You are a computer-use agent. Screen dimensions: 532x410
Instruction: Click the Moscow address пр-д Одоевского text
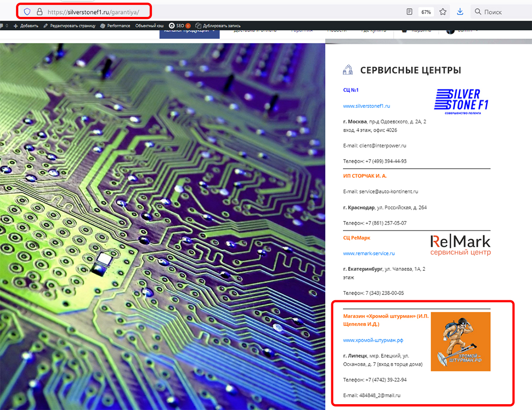pyautogui.click(x=384, y=126)
